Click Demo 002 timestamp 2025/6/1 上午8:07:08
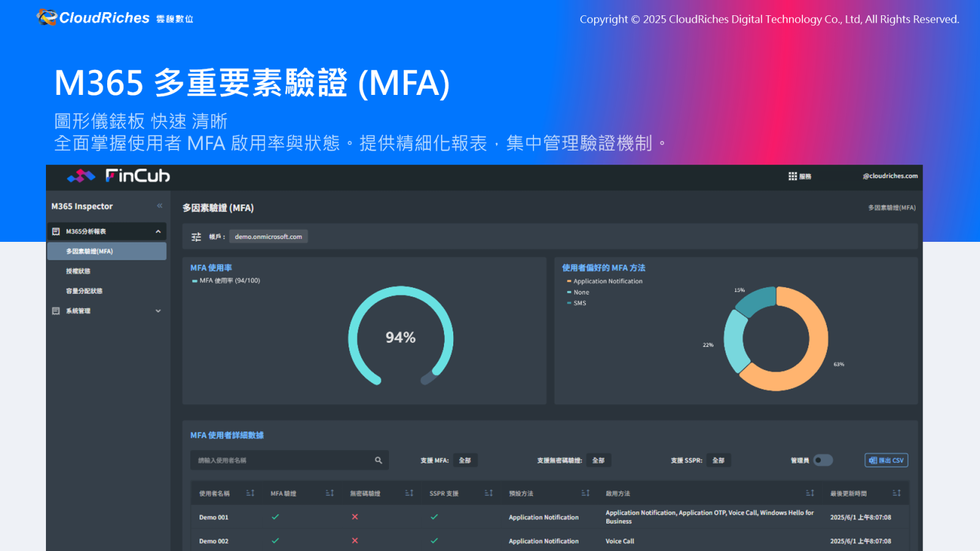 (861, 541)
